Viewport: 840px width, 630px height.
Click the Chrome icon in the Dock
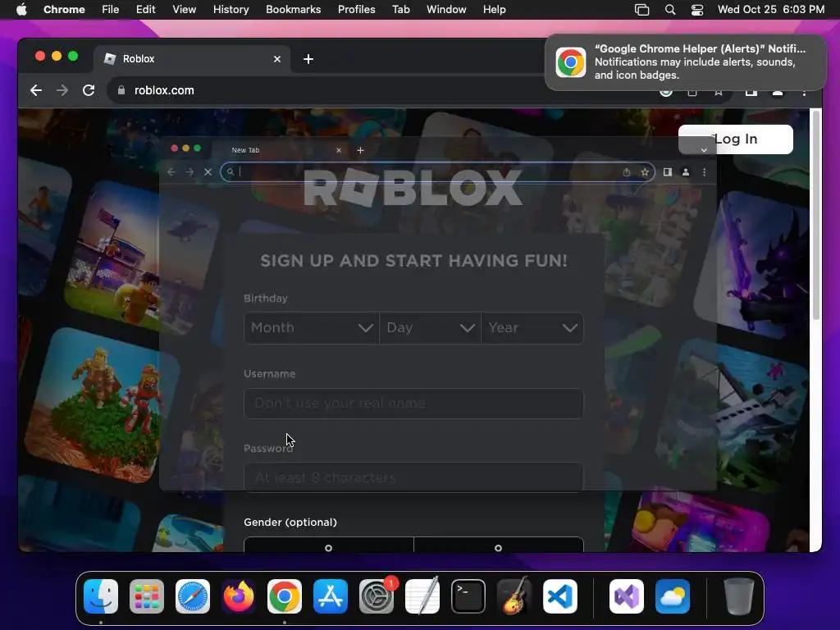pos(285,596)
